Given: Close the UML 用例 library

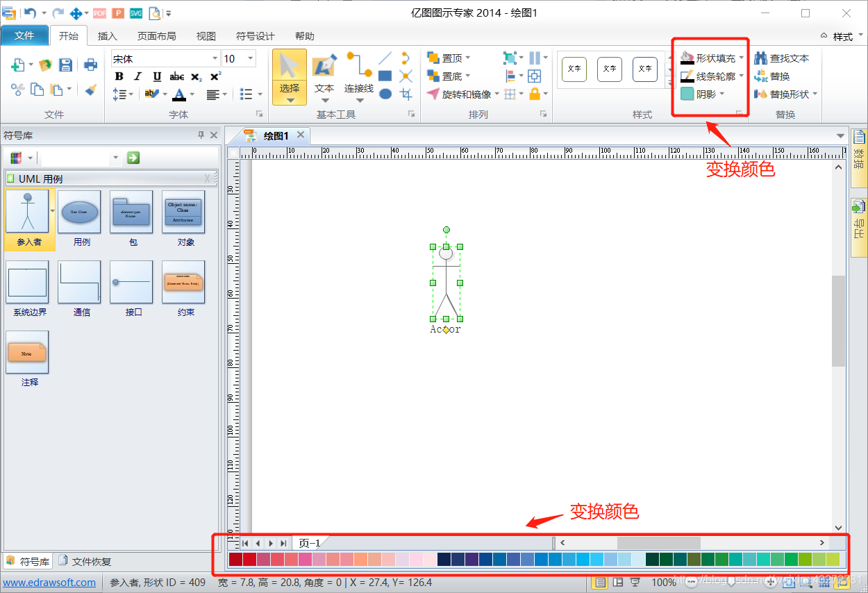Looking at the screenshot, I should [207, 178].
